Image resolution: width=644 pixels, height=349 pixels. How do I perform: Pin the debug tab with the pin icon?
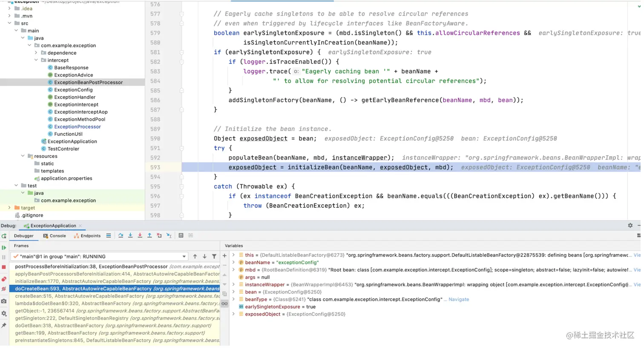click(4, 326)
